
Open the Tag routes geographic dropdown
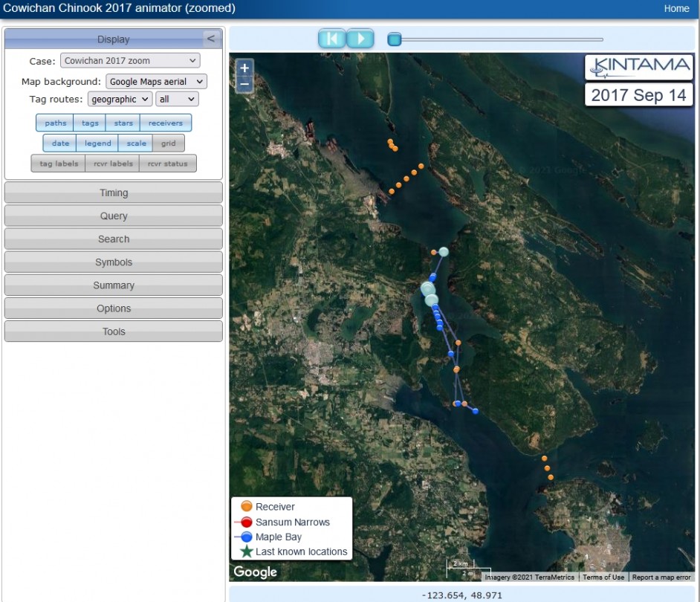click(120, 99)
